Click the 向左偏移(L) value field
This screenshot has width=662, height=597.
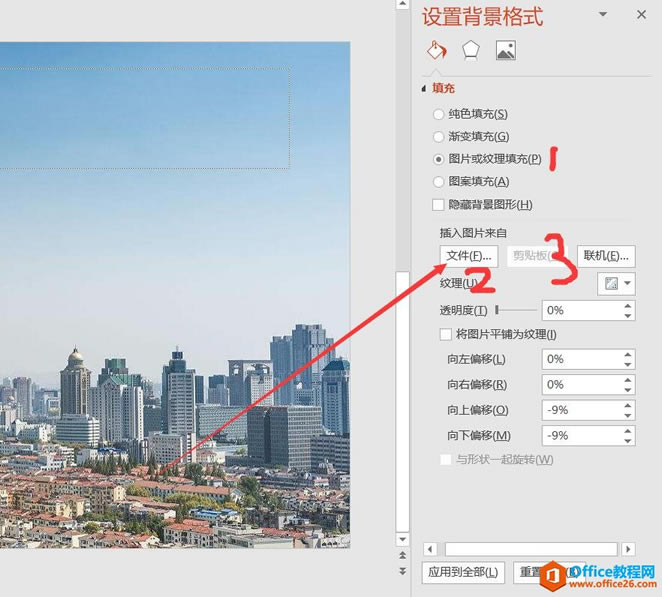click(x=581, y=359)
